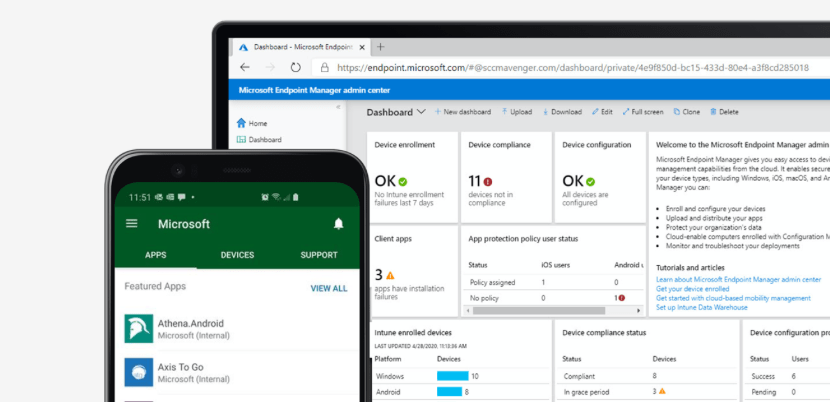Viewport: 830px width, 402px height.
Task: Tap battery icon in phone status bar
Action: pyautogui.click(x=295, y=197)
